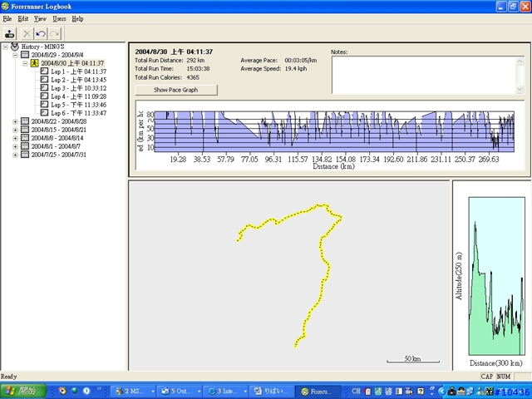This screenshot has height=399, width=532.
Task: Expand the 2004/8/22 - 2004/8/28 week
Action: (15, 121)
